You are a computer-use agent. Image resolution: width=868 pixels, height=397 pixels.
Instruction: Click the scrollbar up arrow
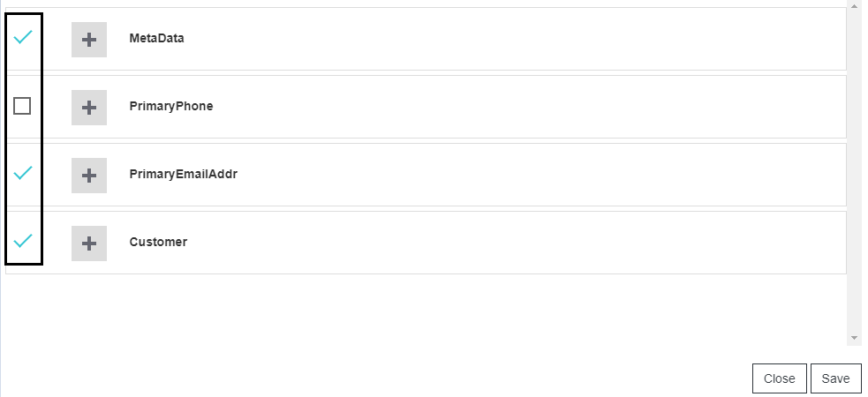(854, 5)
